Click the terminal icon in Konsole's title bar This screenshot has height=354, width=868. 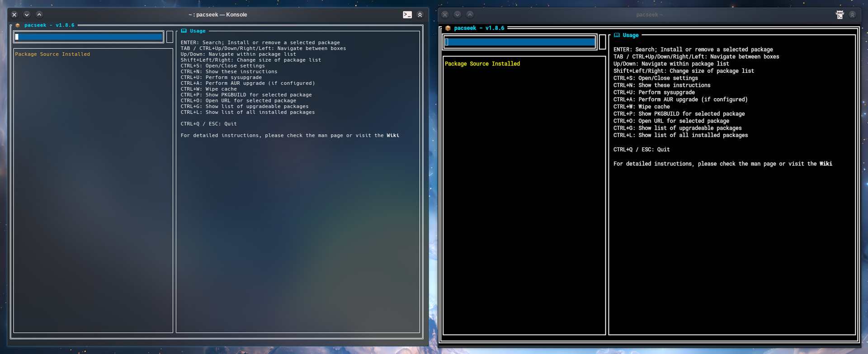[x=407, y=14]
